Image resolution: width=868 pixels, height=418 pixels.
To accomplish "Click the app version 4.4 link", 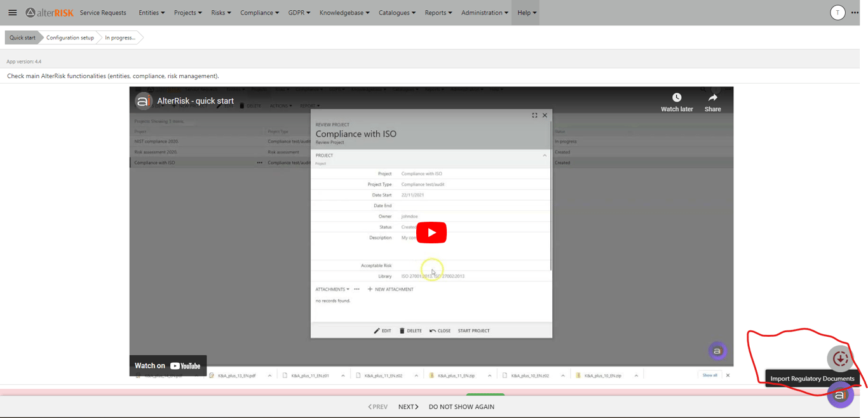I will (x=38, y=62).
